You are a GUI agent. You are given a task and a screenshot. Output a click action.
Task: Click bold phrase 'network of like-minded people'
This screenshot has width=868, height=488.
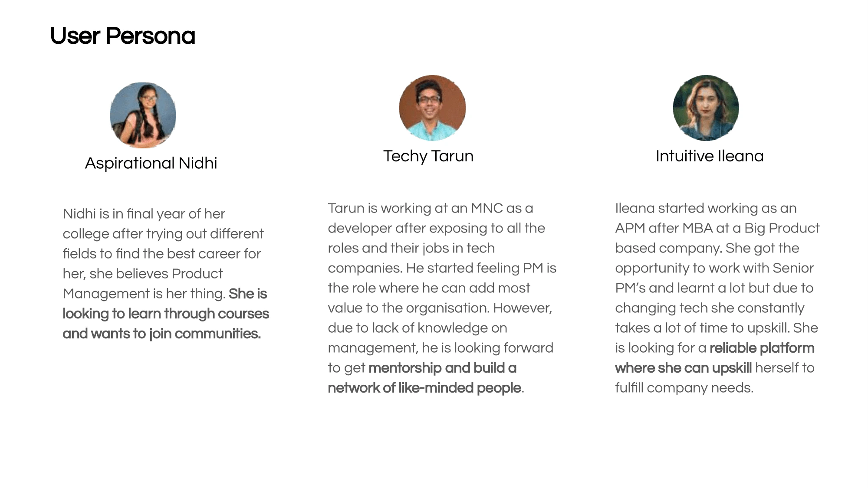tap(424, 388)
